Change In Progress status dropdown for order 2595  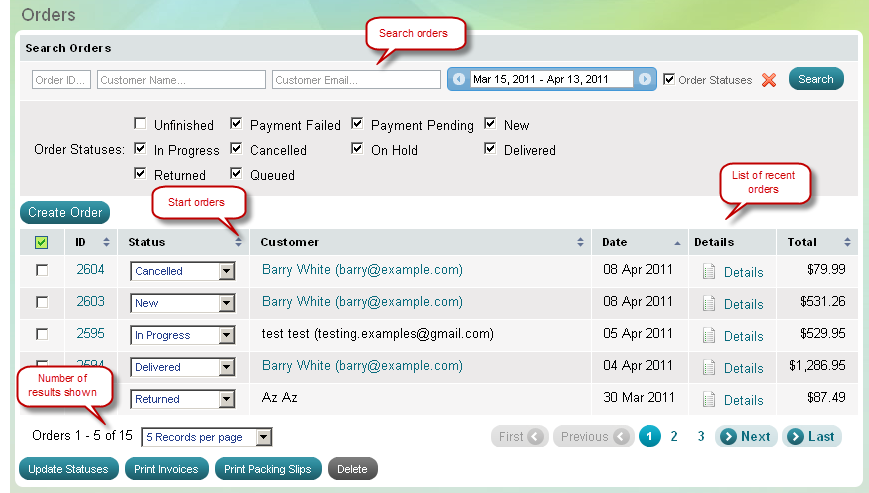[226, 335]
